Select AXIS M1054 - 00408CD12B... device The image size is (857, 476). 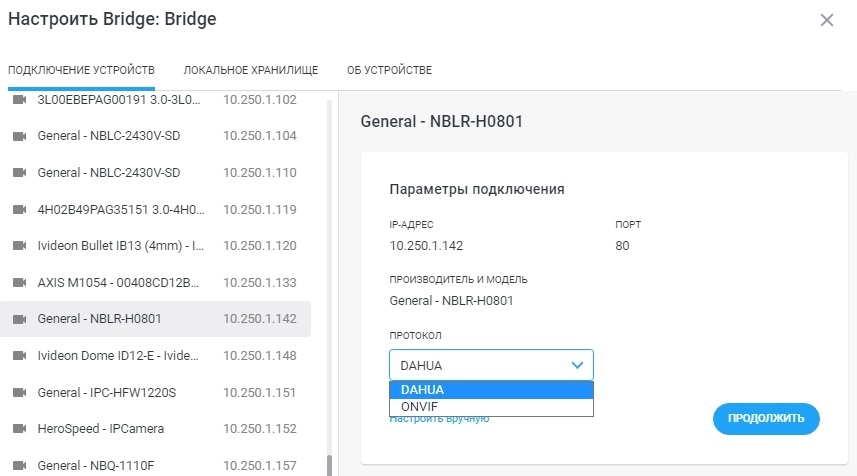(118, 283)
